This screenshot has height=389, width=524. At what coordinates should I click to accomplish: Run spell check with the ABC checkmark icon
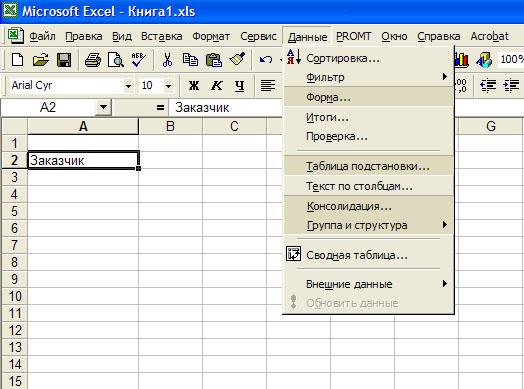pyautogui.click(x=138, y=60)
